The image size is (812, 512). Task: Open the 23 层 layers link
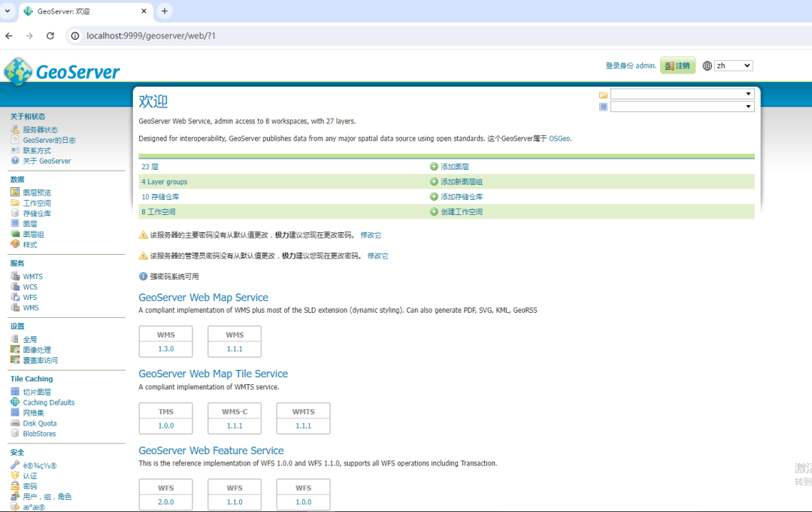click(150, 167)
